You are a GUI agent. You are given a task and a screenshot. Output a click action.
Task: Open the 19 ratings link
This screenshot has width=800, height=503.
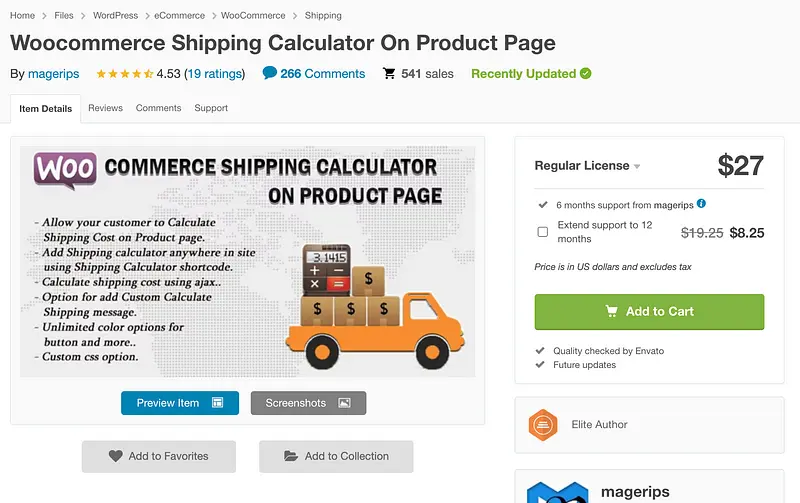tap(215, 74)
